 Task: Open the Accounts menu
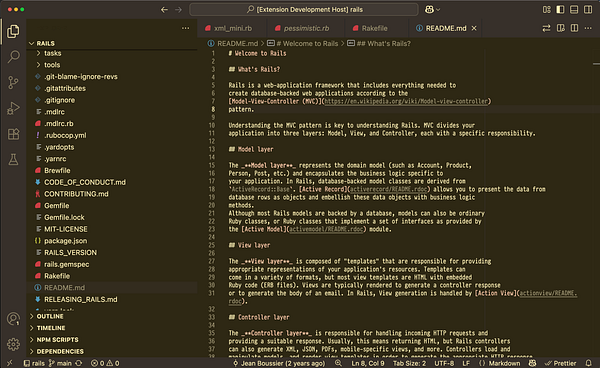tap(13, 319)
